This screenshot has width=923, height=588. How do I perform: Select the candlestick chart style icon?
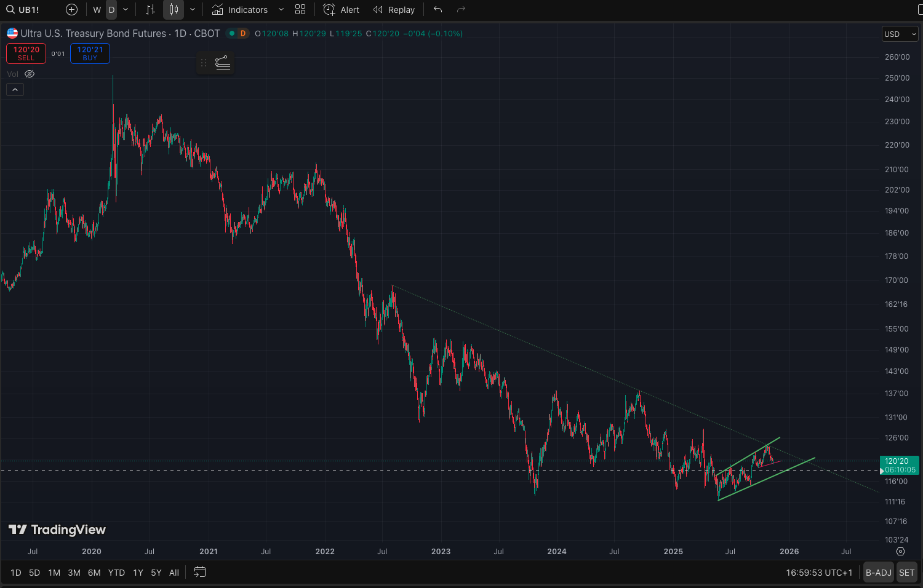(x=174, y=10)
